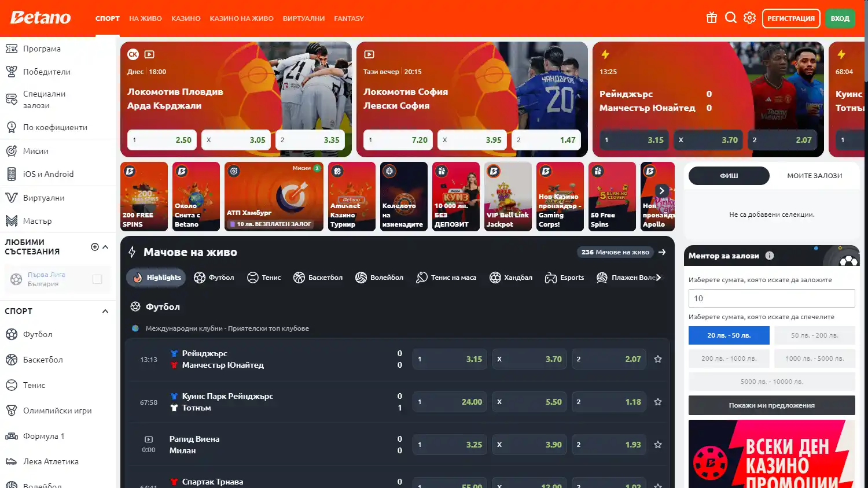Screen dimensions: 868x488
Task: Filter live matches by Волейбол
Action: click(379, 278)
